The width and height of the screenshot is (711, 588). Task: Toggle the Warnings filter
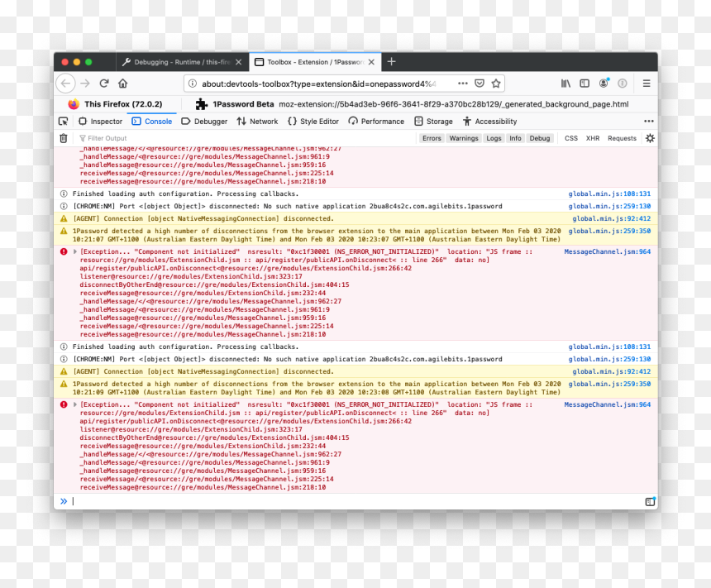pyautogui.click(x=464, y=138)
